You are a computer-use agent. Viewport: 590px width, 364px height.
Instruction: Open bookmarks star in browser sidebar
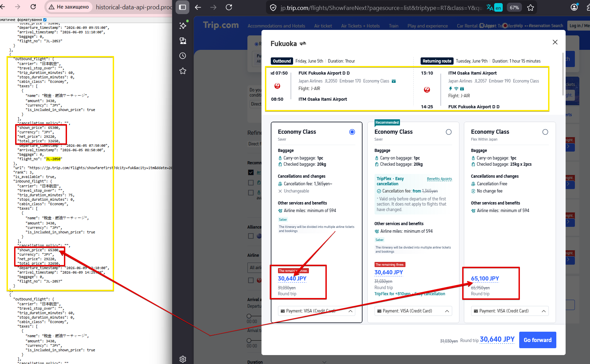pos(183,71)
